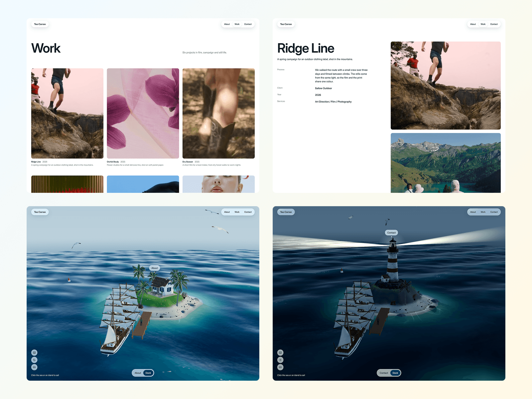
Task: Open the Ridge Line project thumbnail
Action: [67, 113]
